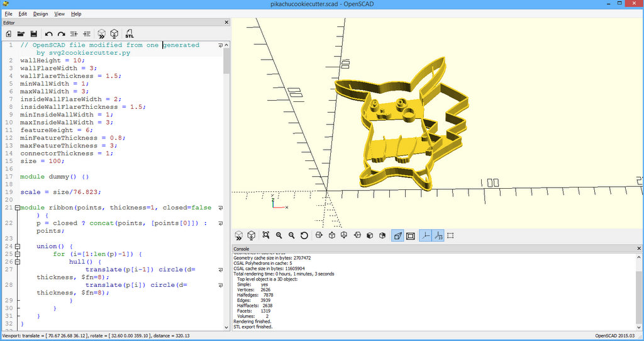Close the Console panel
This screenshot has height=341, width=644.
639,249
